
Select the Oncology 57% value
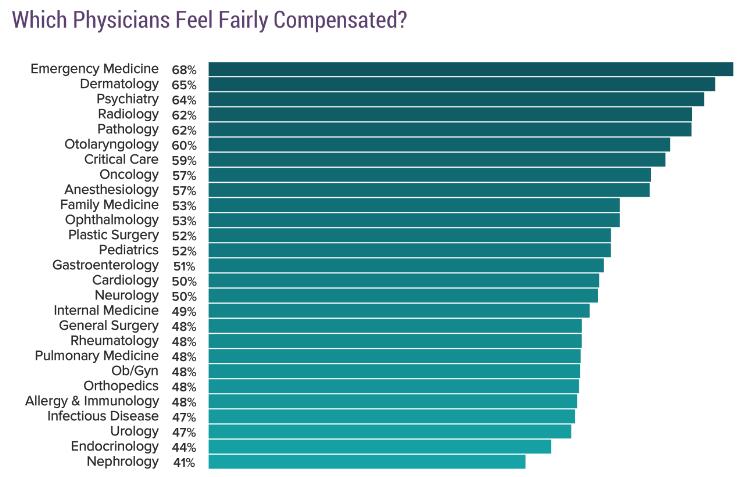(184, 175)
